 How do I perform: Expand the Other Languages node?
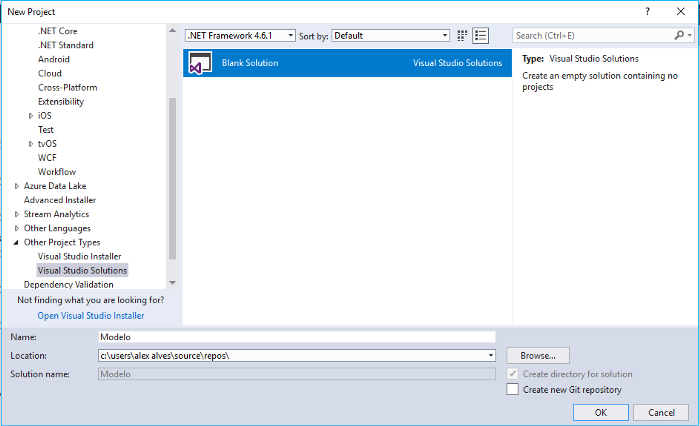pos(17,228)
